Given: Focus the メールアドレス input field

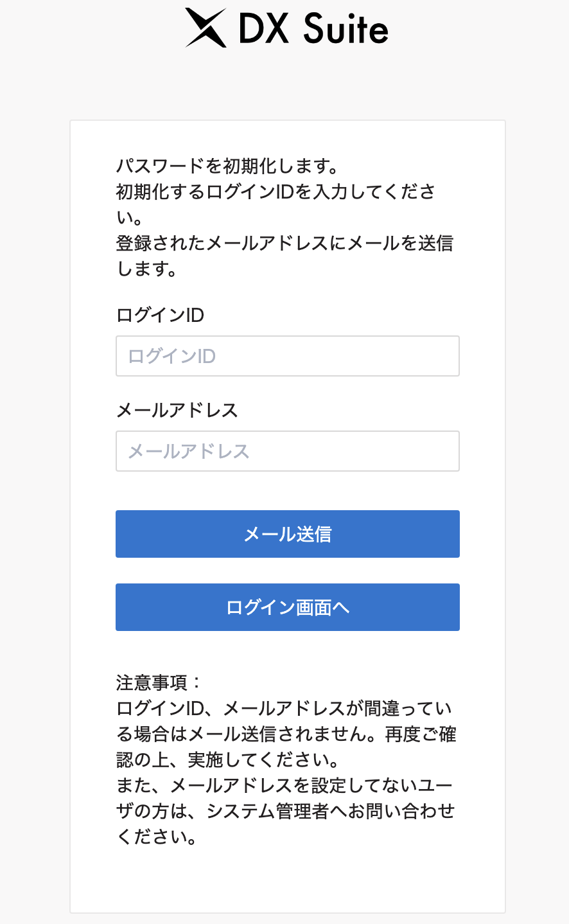Looking at the screenshot, I should click(x=287, y=451).
